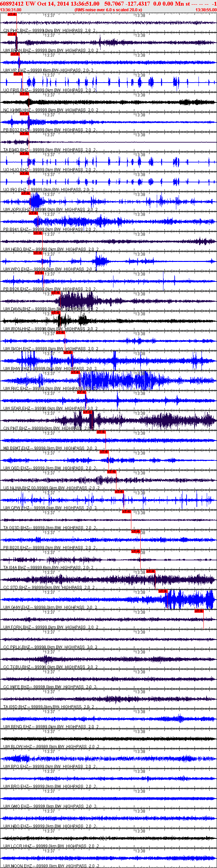Select the red pick marker on UW.FORK trace
The height and width of the screenshot is (868, 217).
(199, 611)
